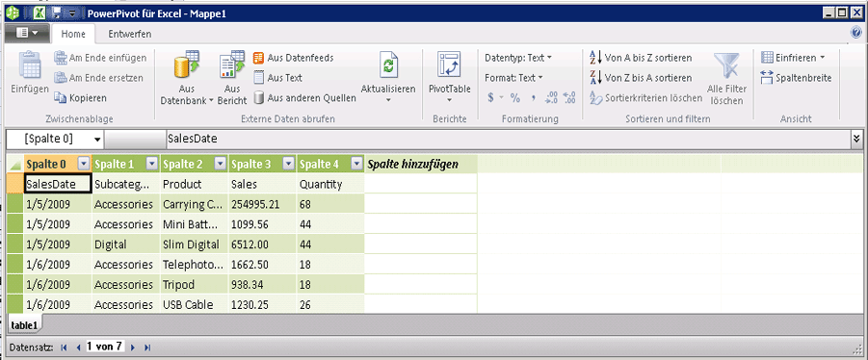The height and width of the screenshot is (360, 868).
Task: Go to last record
Action: click(x=147, y=347)
